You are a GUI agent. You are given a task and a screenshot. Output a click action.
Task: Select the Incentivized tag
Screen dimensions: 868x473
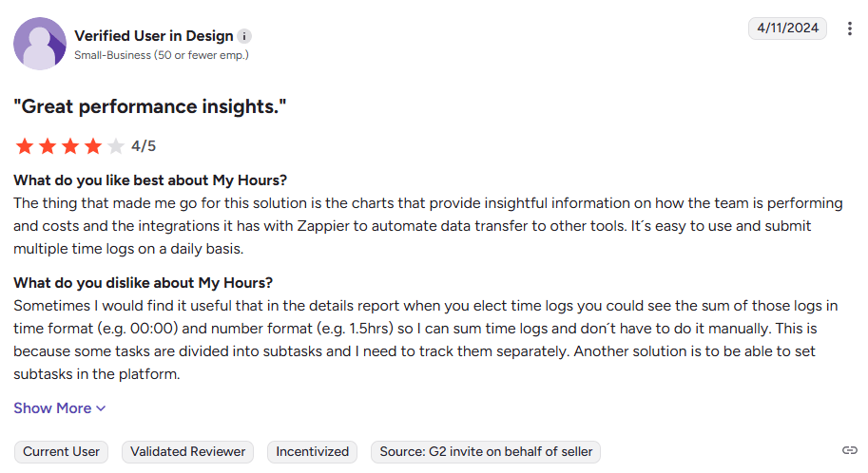click(312, 452)
